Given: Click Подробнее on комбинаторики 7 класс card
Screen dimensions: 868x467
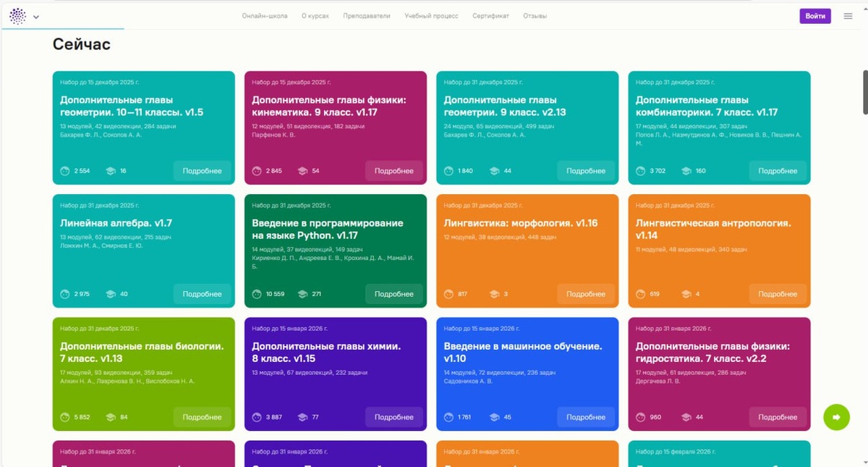Looking at the screenshot, I should 778,171.
